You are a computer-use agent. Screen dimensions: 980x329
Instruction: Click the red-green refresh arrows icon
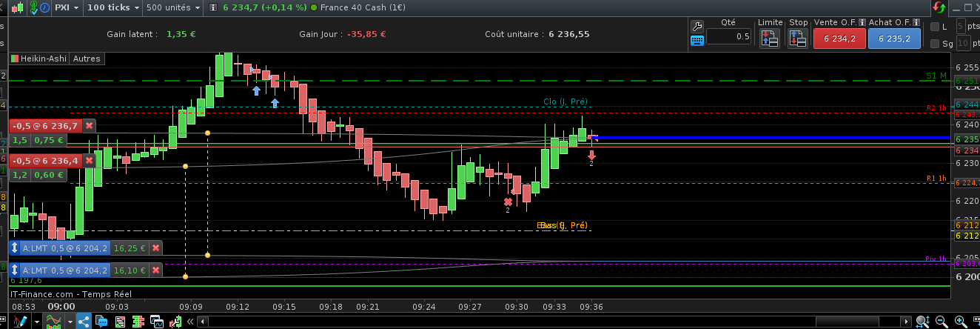click(939, 7)
